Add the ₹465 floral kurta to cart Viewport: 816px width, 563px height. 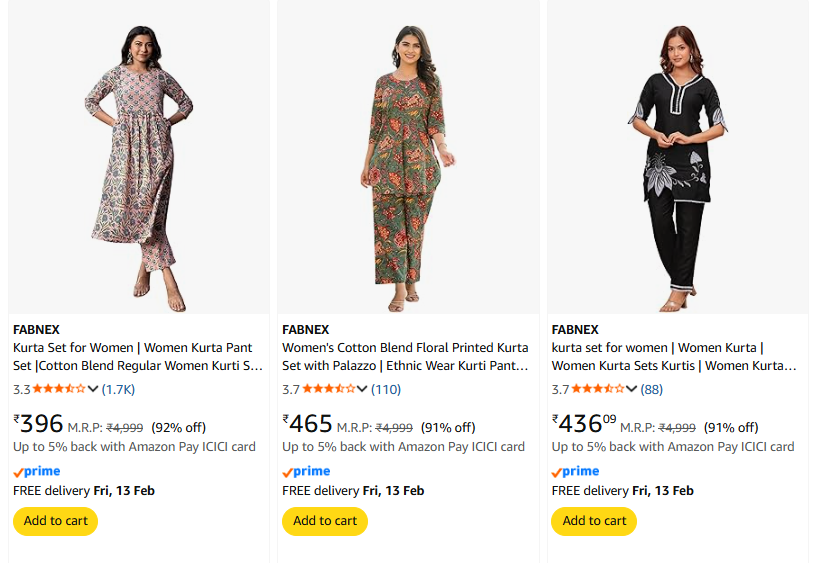pos(325,521)
